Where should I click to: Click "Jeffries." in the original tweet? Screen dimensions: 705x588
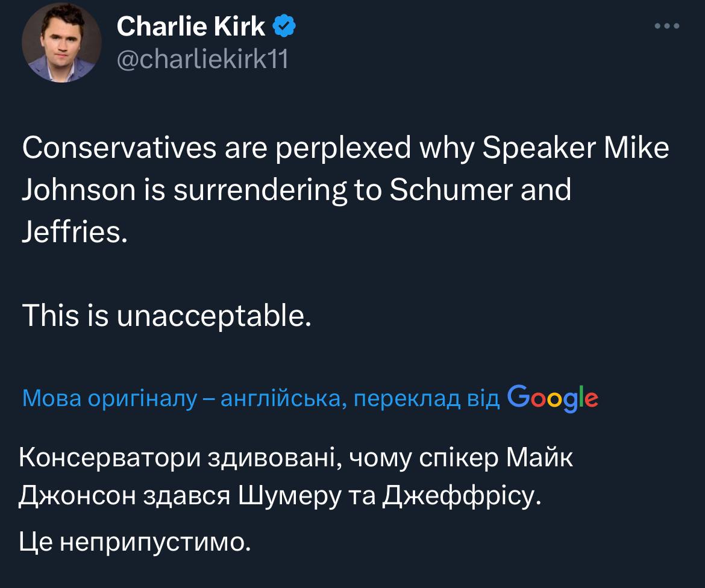click(75, 231)
